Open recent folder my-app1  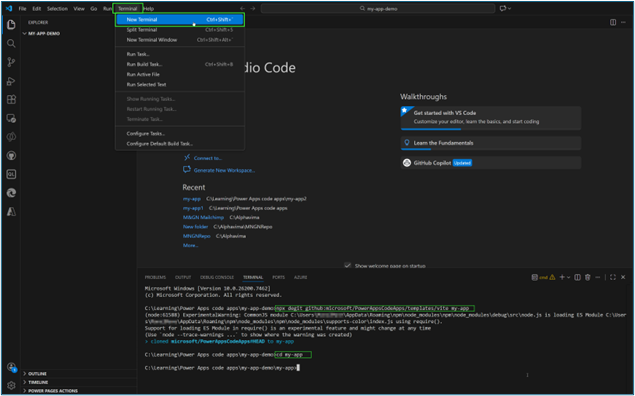pyautogui.click(x=193, y=208)
